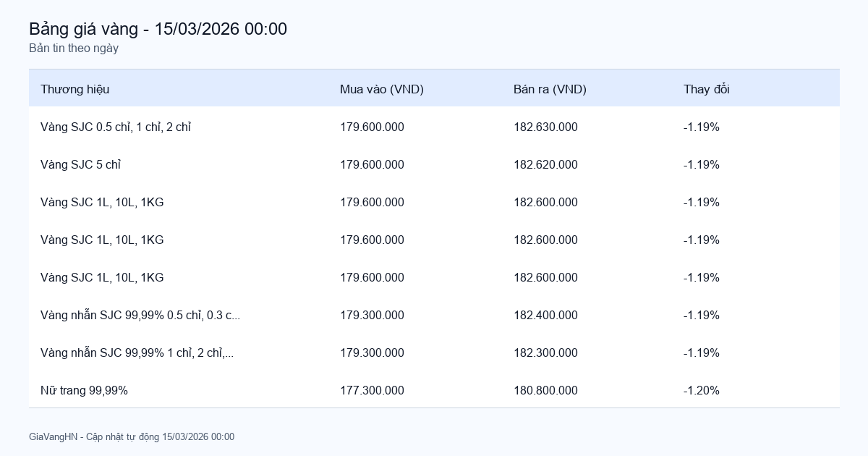The height and width of the screenshot is (456, 868).
Task: Click the buy price of Vàng SJC 5 chỉ
Action: point(372,165)
